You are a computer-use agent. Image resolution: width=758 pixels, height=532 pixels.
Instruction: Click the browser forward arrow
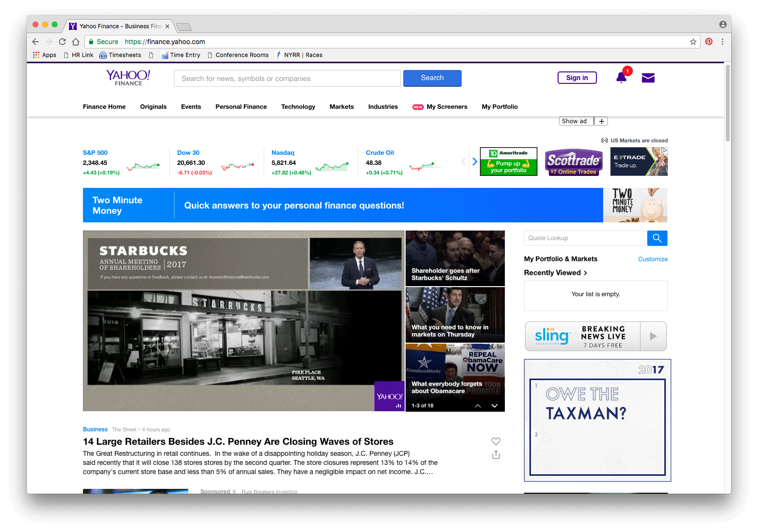(49, 42)
